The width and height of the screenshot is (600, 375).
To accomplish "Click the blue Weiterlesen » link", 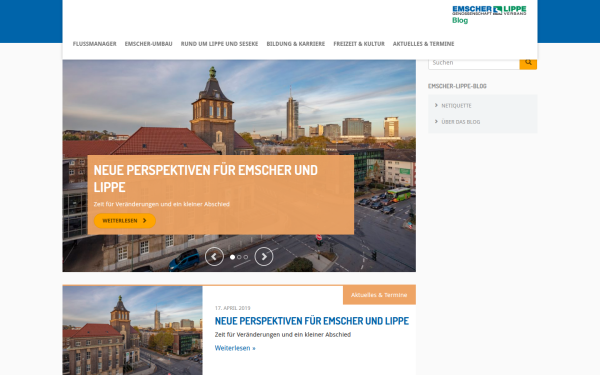I will tap(235, 348).
